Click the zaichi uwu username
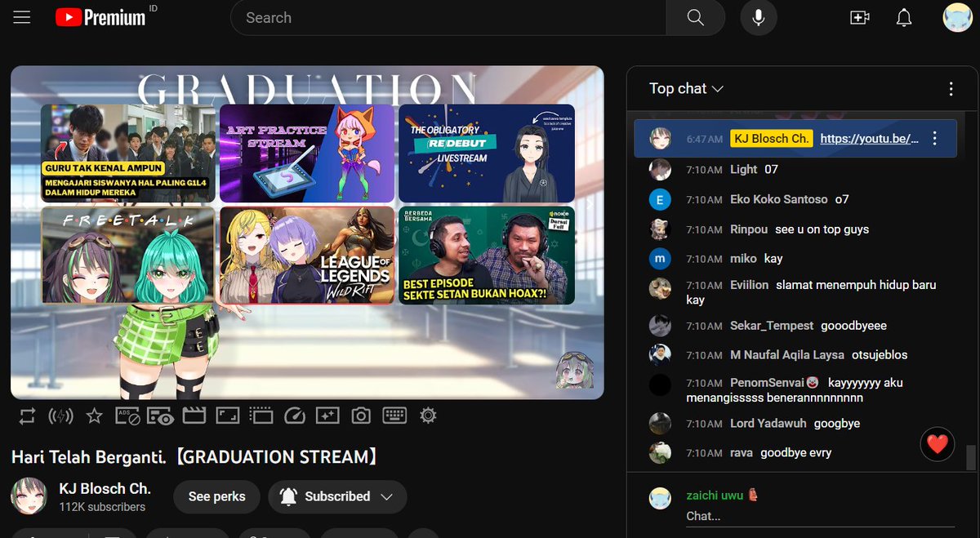The height and width of the screenshot is (538, 980). click(x=715, y=496)
